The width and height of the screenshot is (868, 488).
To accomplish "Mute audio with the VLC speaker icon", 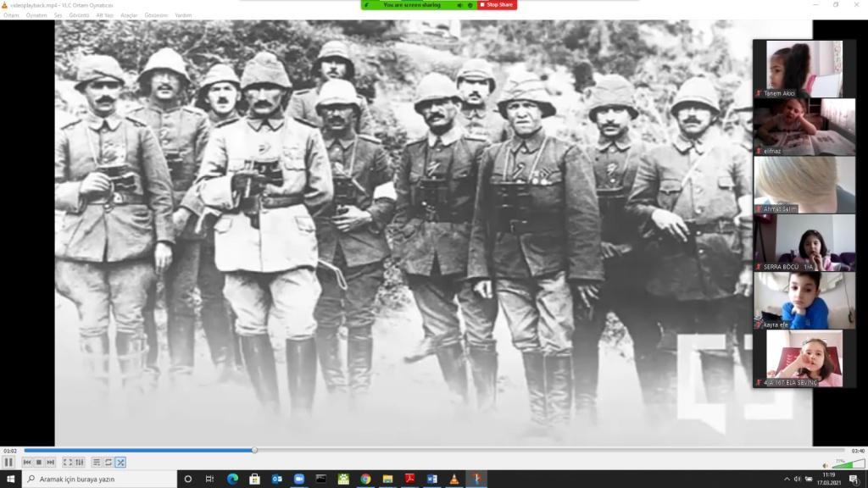I will click(x=825, y=465).
